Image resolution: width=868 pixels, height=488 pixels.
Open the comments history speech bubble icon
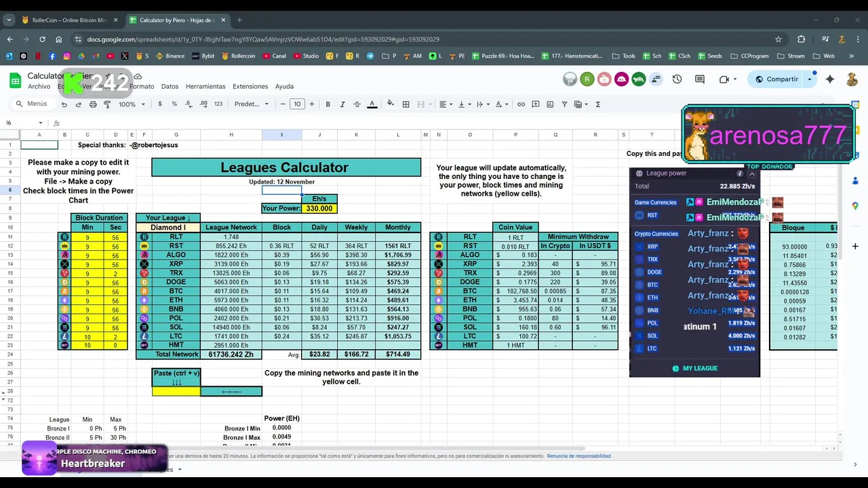pos(700,79)
